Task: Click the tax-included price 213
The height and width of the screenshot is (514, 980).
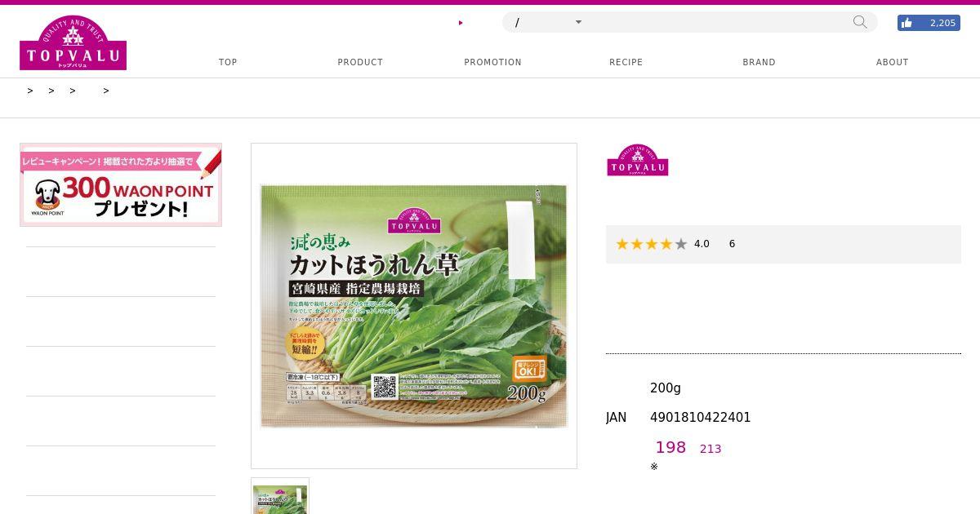Action: click(x=710, y=449)
